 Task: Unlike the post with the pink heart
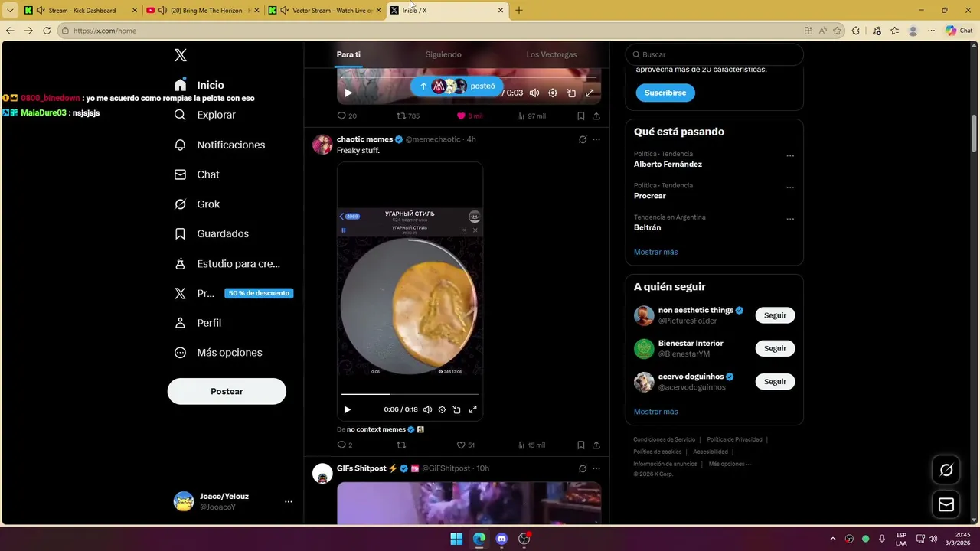469,116
